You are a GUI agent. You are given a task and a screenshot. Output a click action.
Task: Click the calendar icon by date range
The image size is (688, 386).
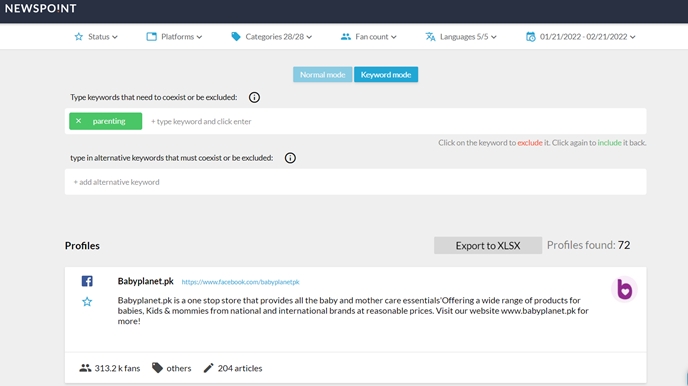pos(530,37)
